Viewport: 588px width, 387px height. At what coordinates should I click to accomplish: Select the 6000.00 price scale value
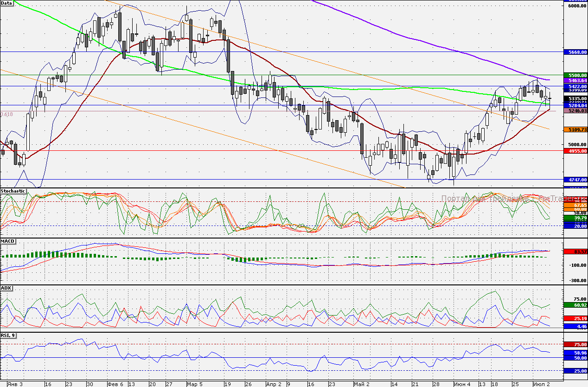578,6
